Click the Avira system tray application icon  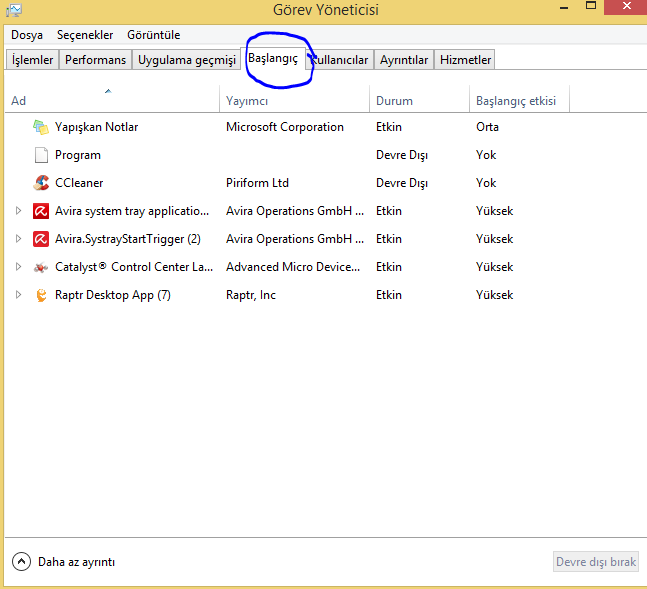tap(41, 211)
